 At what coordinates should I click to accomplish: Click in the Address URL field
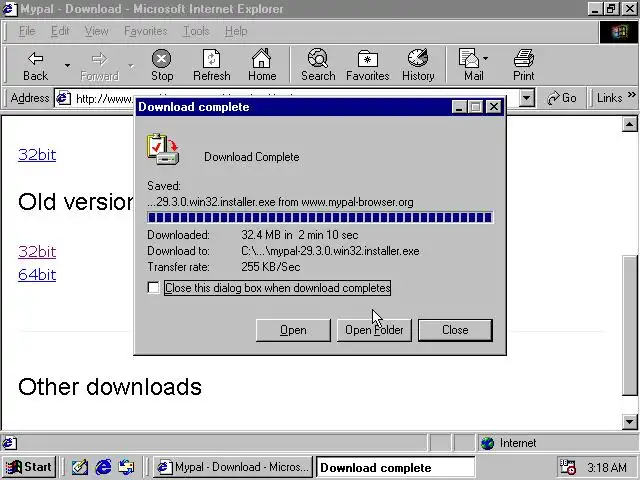point(296,98)
